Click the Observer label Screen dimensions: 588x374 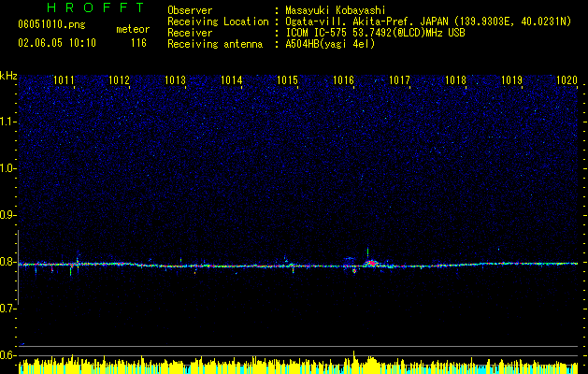point(190,10)
